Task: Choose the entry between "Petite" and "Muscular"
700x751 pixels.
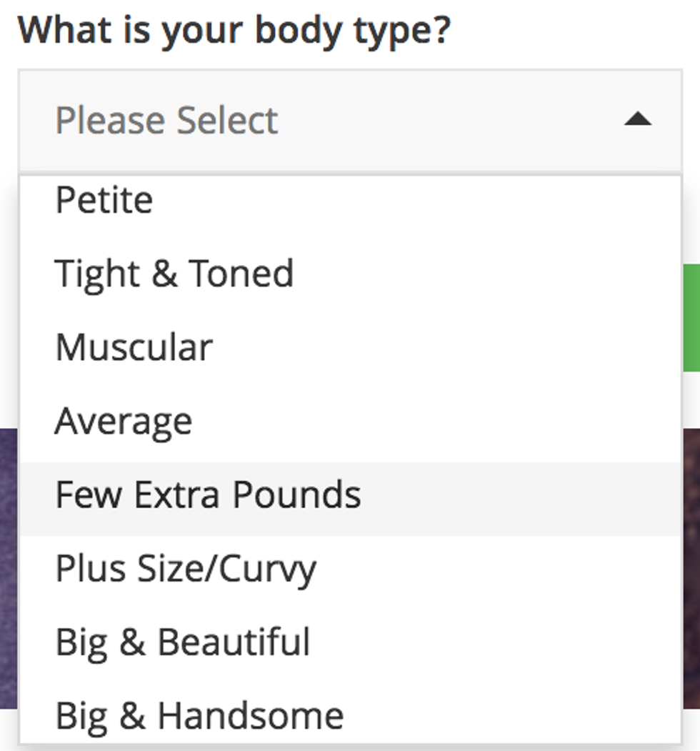Action: (174, 274)
